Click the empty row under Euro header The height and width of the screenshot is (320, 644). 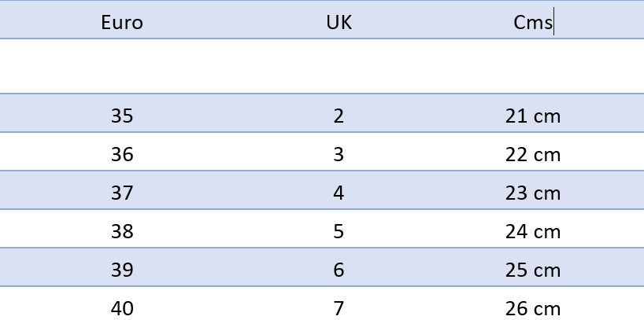(x=122, y=66)
